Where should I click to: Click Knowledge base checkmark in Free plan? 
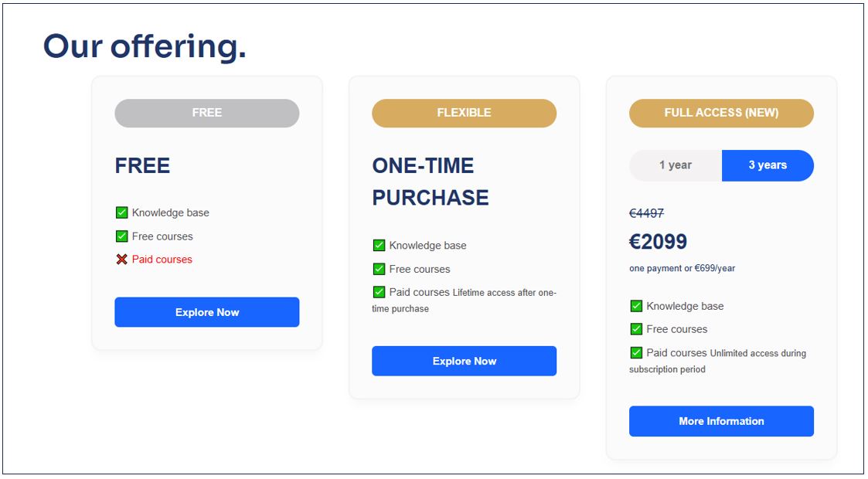click(121, 212)
